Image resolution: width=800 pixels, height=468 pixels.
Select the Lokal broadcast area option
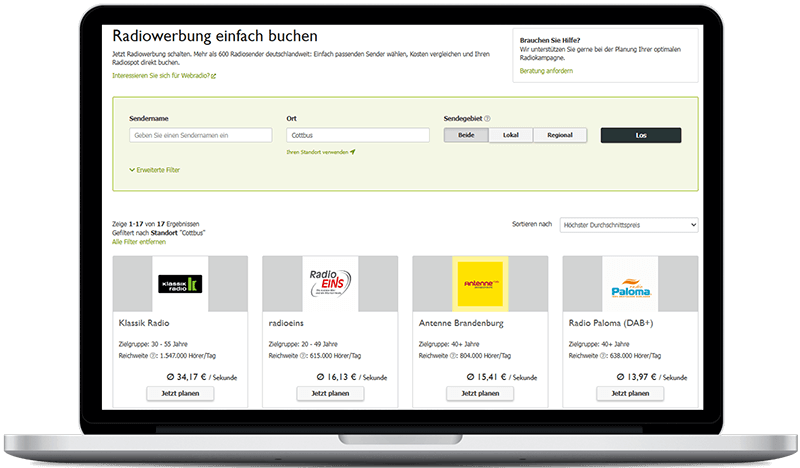coord(511,135)
